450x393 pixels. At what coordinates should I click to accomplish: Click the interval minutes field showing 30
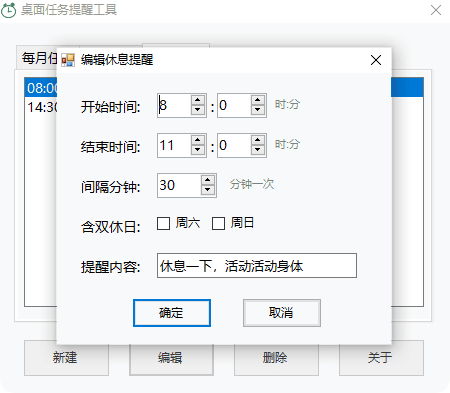[179, 185]
